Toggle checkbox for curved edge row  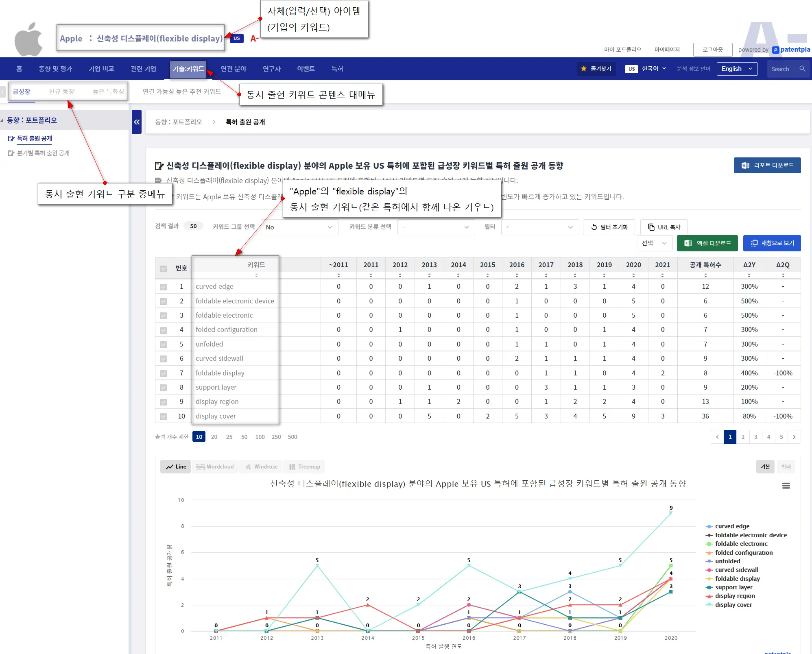tap(163, 287)
